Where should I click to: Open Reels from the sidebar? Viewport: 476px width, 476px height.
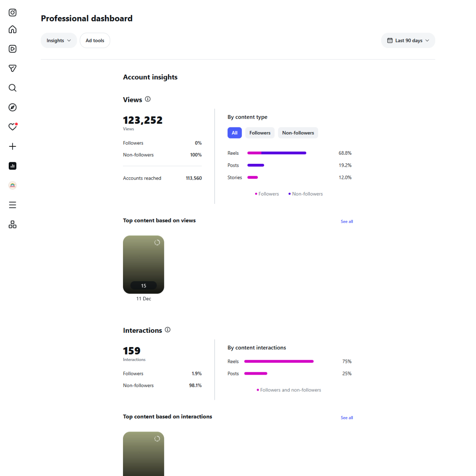13,49
